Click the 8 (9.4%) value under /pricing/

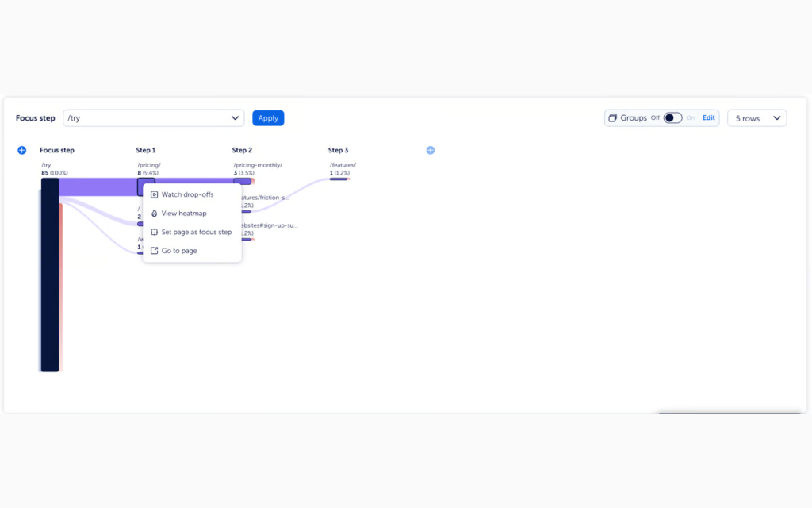click(148, 173)
